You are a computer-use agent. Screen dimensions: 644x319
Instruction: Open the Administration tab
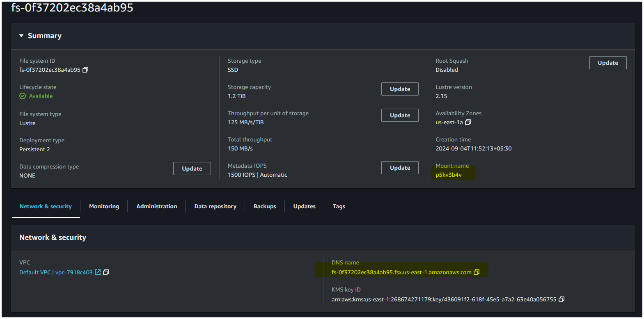point(156,206)
